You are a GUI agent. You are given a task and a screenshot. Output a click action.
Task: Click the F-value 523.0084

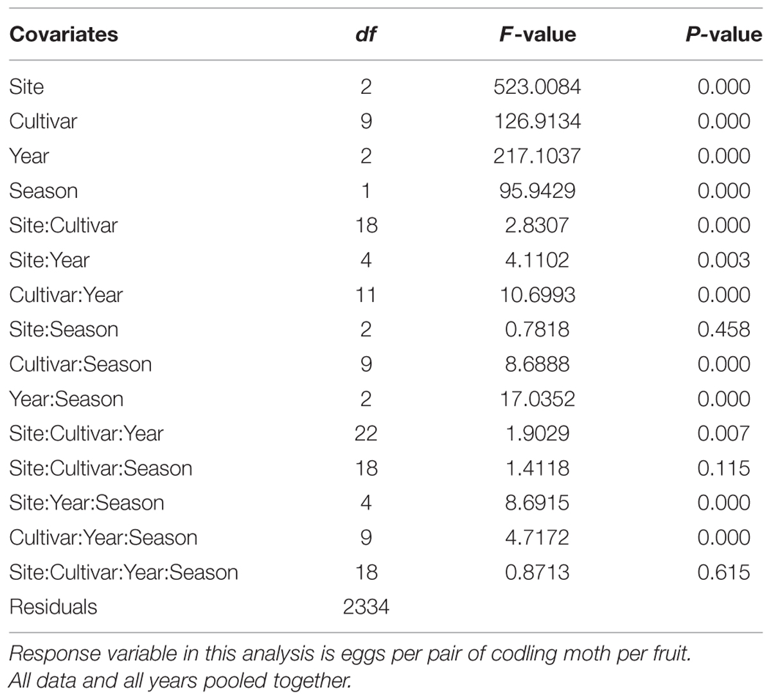coord(537,87)
